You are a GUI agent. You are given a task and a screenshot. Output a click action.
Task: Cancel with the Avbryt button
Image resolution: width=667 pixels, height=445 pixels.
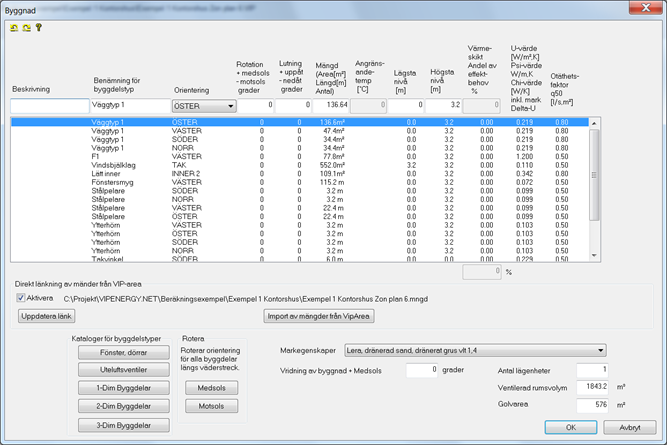pos(630,428)
